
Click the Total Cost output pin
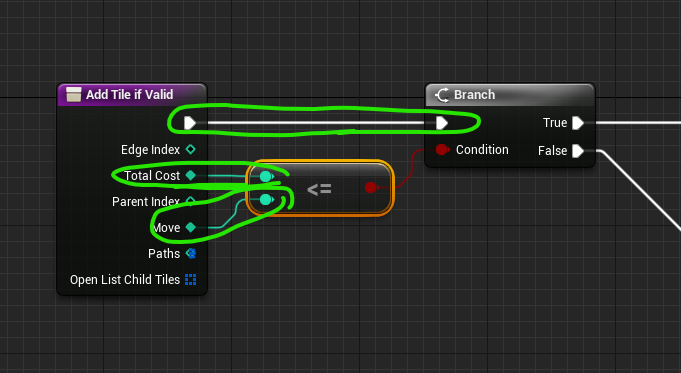point(191,175)
